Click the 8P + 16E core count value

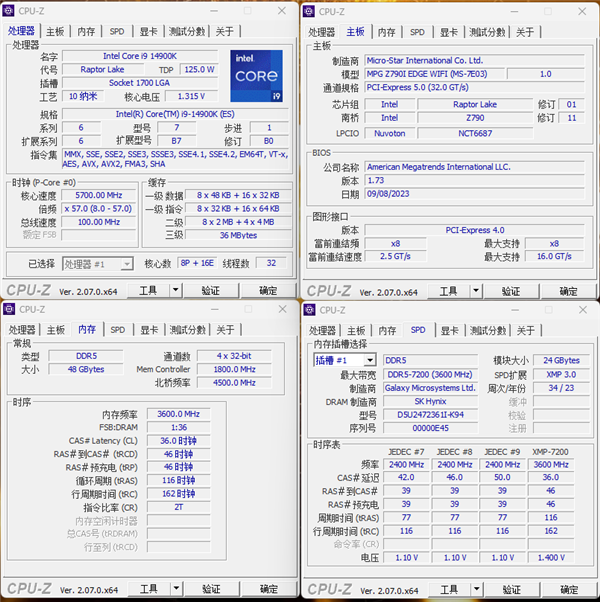tap(197, 263)
